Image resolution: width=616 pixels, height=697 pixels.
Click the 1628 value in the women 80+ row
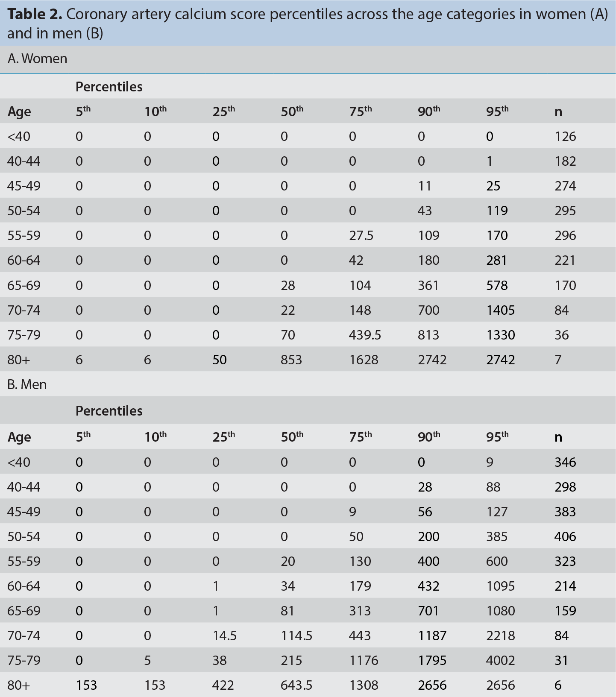(364, 360)
